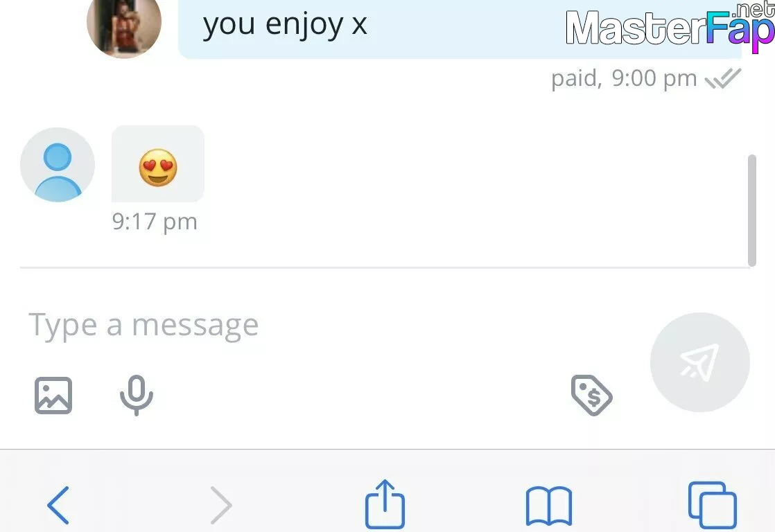Viewport: 775px width, 532px height.
Task: Set a message price with the dollar tag
Action: (x=591, y=395)
